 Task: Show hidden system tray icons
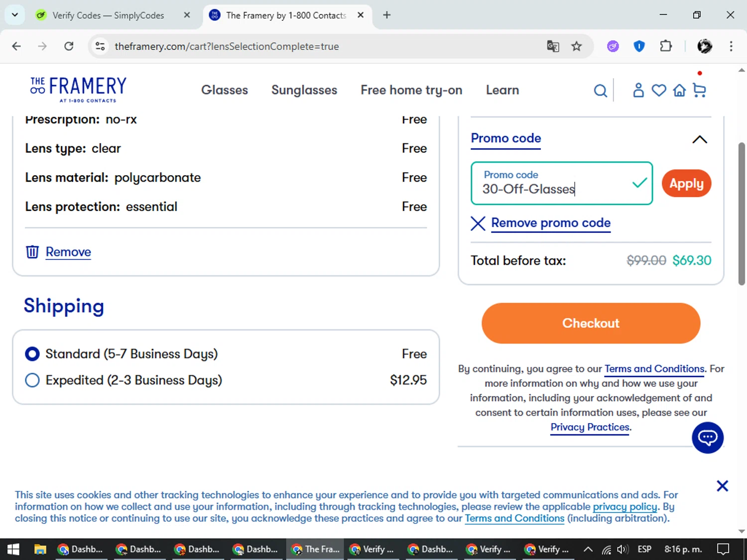pyautogui.click(x=588, y=549)
